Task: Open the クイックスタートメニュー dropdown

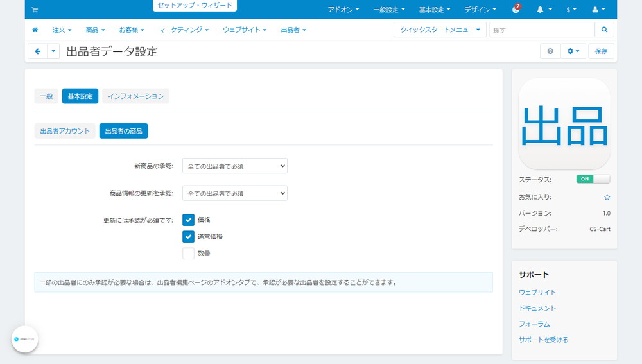Action: 440,30
